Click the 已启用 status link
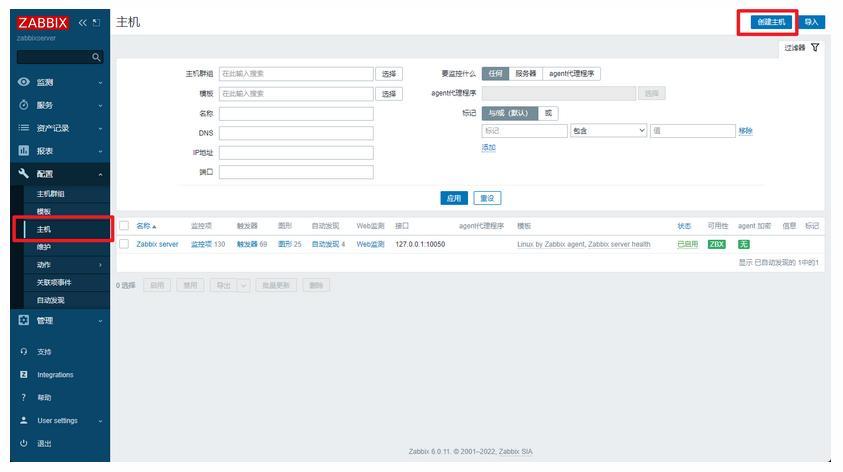 pyautogui.click(x=687, y=244)
